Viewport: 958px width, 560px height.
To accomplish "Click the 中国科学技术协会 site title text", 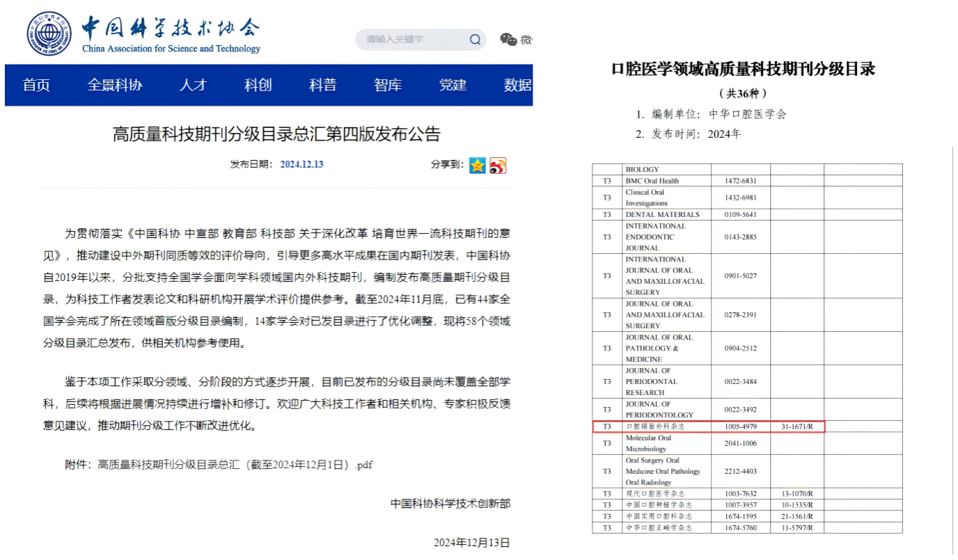I will pos(171,28).
